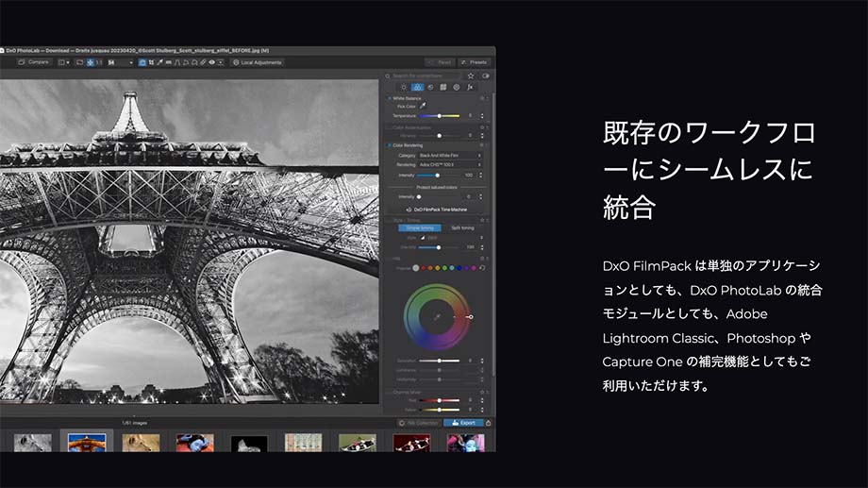Select the Simple toning option

(420, 227)
